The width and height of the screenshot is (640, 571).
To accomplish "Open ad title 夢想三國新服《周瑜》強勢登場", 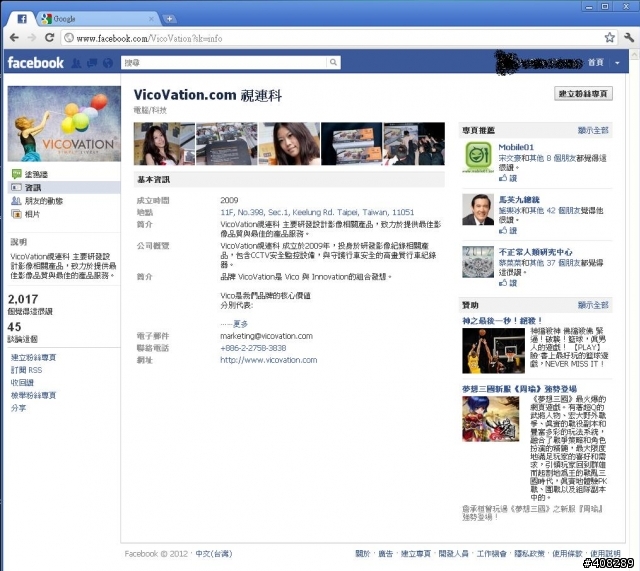I will click(519, 389).
